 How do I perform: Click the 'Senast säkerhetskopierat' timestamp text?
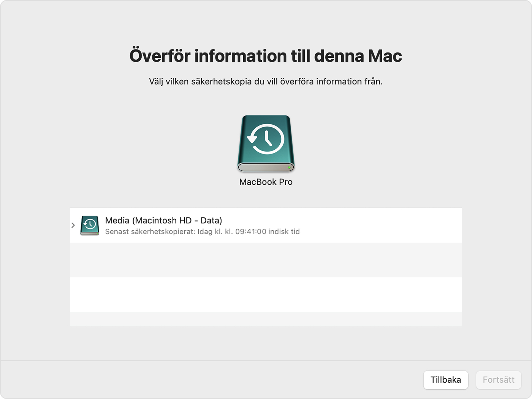(202, 231)
